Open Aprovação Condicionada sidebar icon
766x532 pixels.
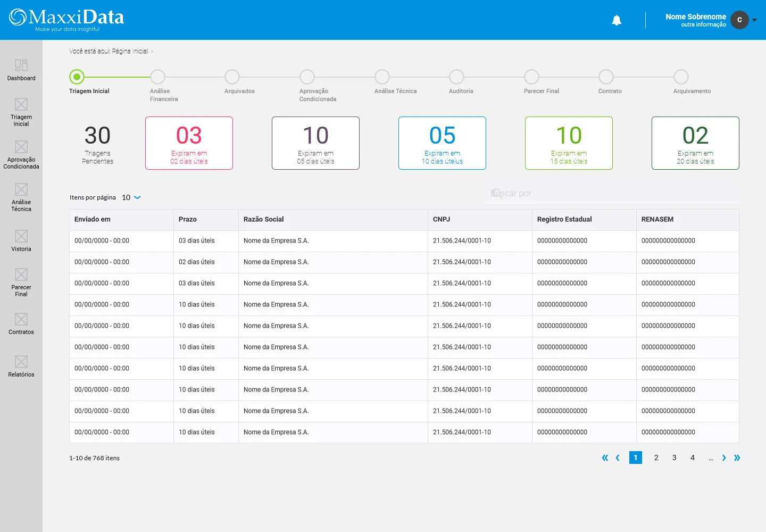click(21, 146)
